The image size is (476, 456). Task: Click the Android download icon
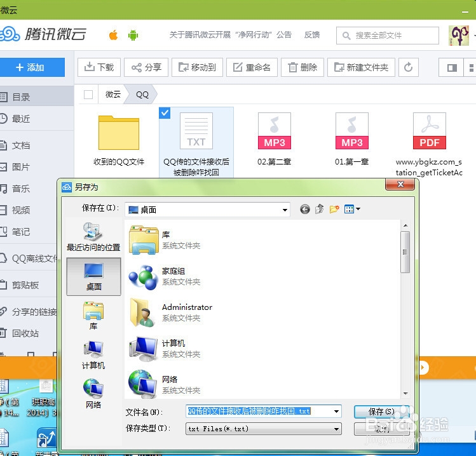[133, 35]
